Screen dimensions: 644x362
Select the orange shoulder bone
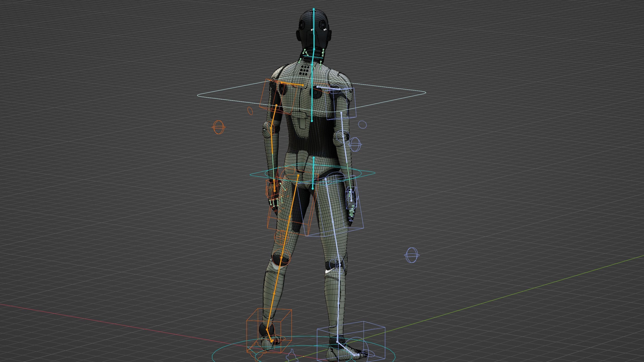pyautogui.click(x=292, y=84)
